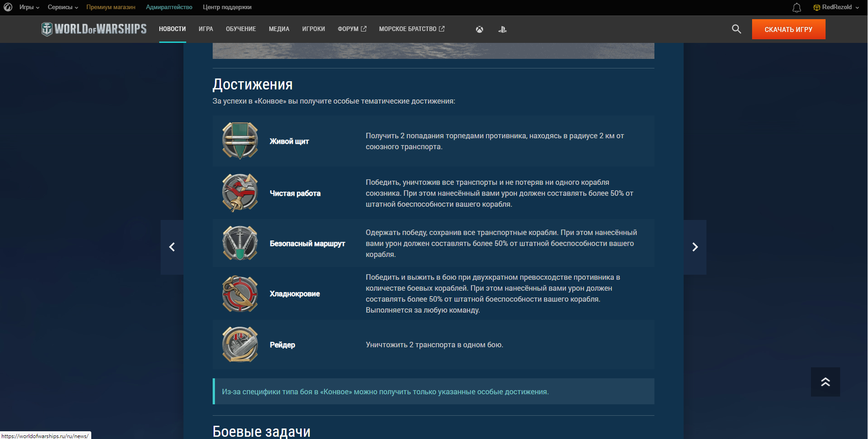Open the site search magnifier
Viewport: 868px width, 439px height.
pyautogui.click(x=736, y=29)
